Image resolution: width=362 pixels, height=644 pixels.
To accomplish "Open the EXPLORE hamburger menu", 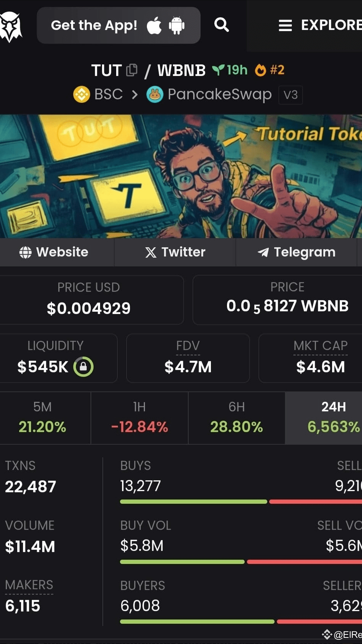I will [320, 25].
